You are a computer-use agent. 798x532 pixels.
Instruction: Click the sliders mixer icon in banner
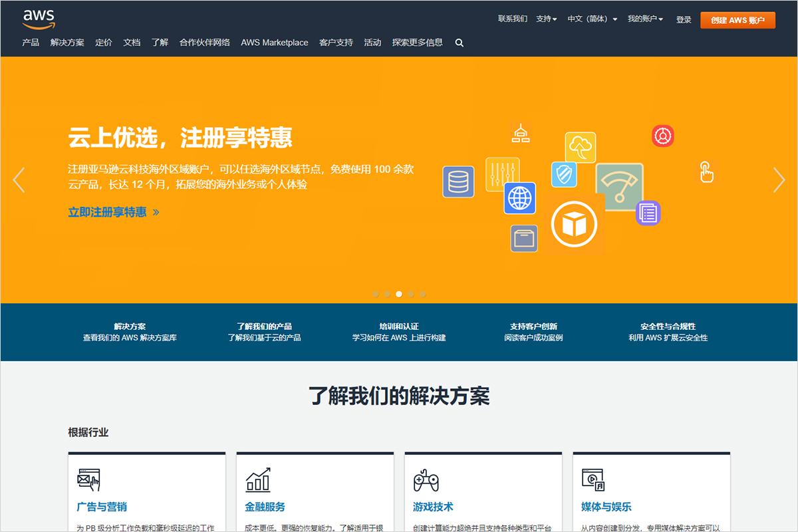502,174
